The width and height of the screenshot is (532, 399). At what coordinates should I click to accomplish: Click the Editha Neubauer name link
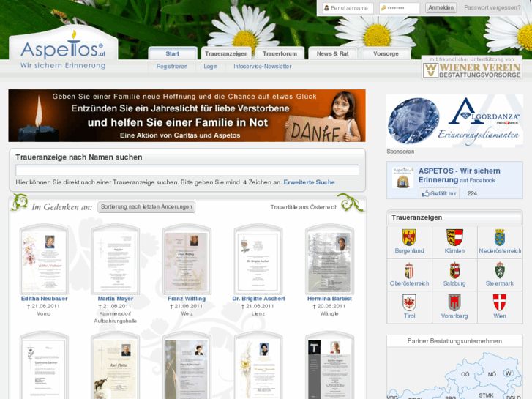45,299
